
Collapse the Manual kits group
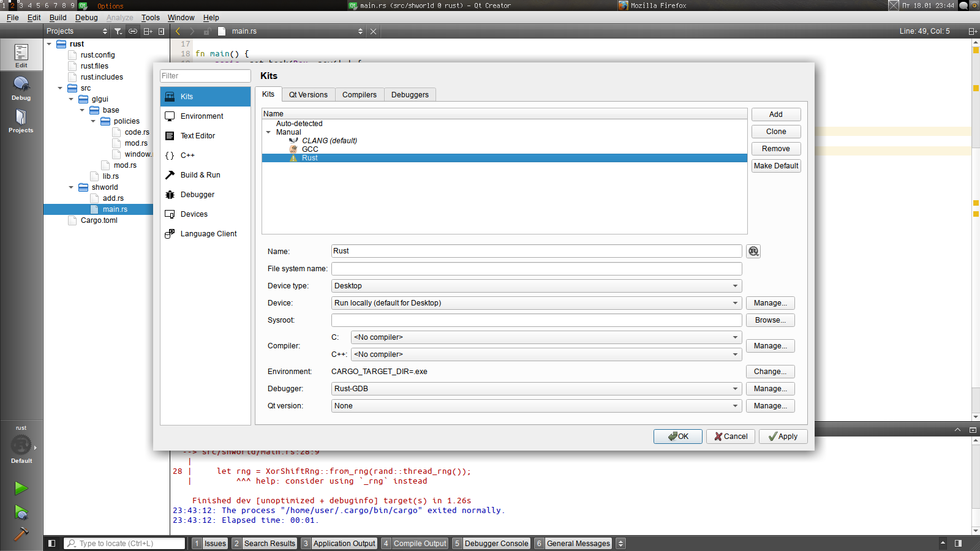tap(268, 132)
